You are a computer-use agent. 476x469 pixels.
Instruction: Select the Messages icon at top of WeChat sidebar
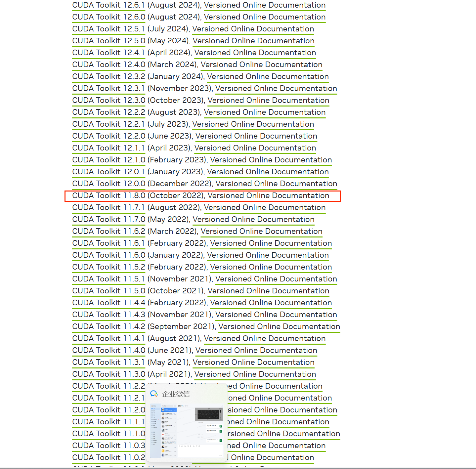(152, 409)
